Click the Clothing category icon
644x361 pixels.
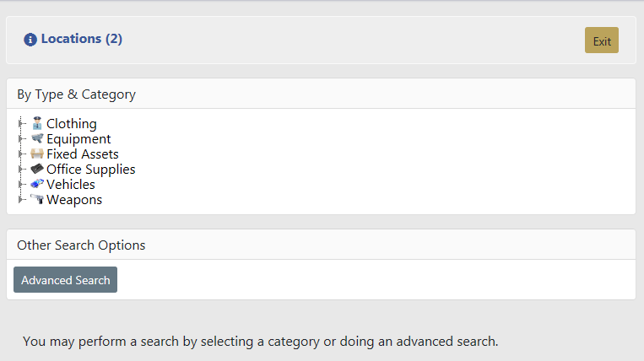pos(37,124)
